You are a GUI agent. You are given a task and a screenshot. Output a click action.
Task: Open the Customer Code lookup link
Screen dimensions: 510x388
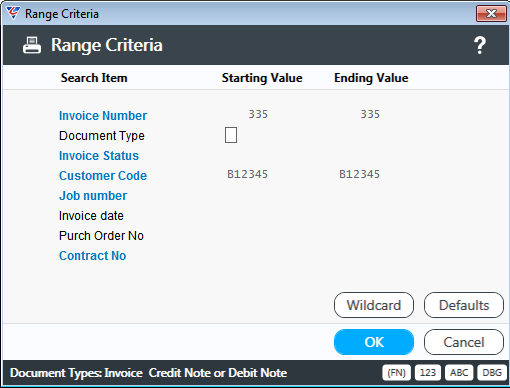pyautogui.click(x=103, y=176)
